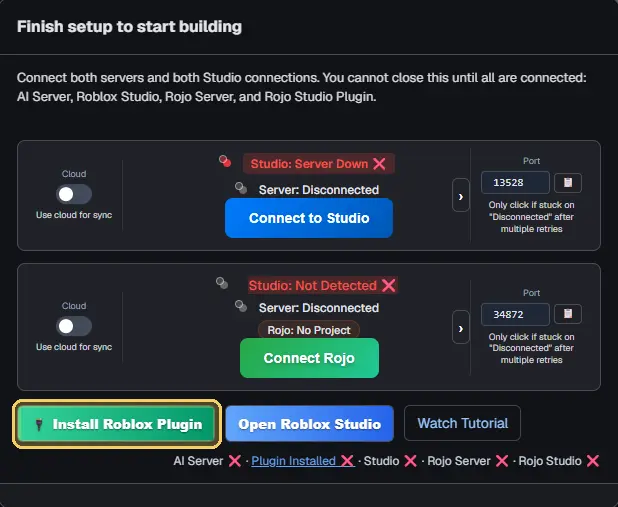618x507 pixels.
Task: Click the Rojo: No Project badge
Action: pyautogui.click(x=309, y=330)
